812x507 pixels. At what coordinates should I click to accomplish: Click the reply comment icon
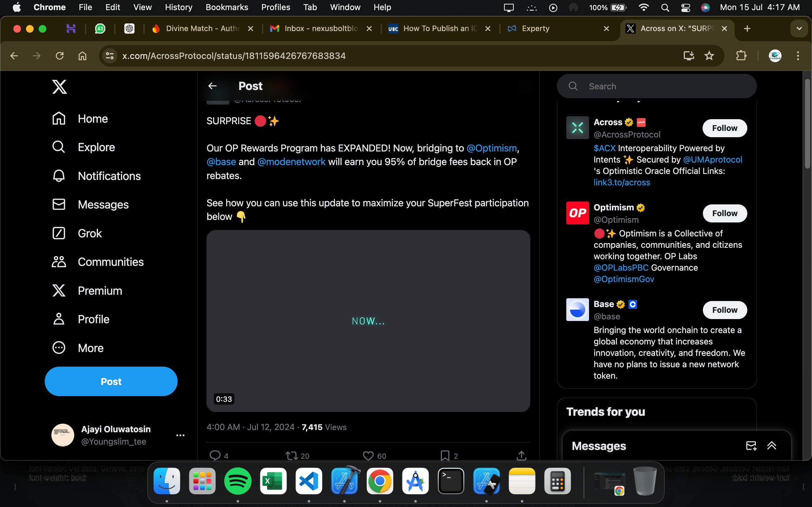[x=215, y=455]
